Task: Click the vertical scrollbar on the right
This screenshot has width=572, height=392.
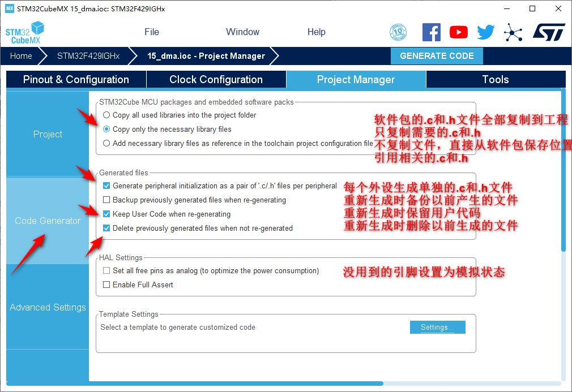Action: 563,170
